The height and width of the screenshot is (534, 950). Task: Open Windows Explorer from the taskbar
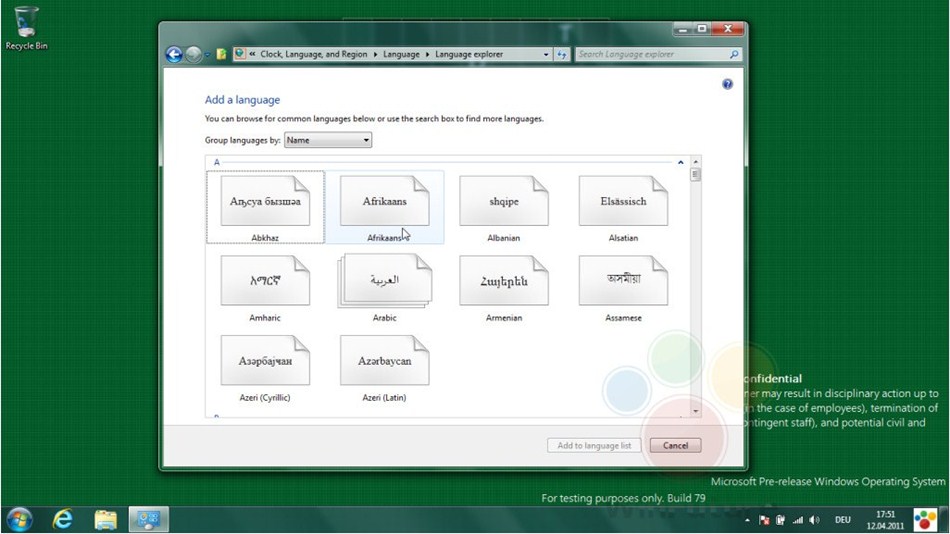pyautogui.click(x=105, y=519)
